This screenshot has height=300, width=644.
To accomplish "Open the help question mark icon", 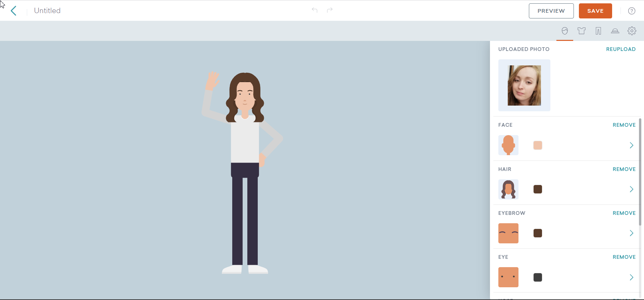I will point(632,11).
